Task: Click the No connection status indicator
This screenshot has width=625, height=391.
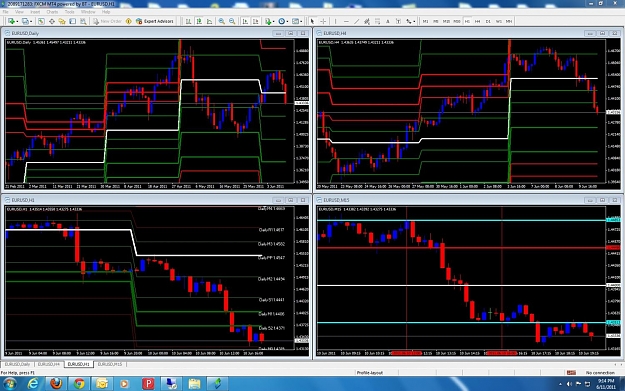Action: pyautogui.click(x=600, y=373)
